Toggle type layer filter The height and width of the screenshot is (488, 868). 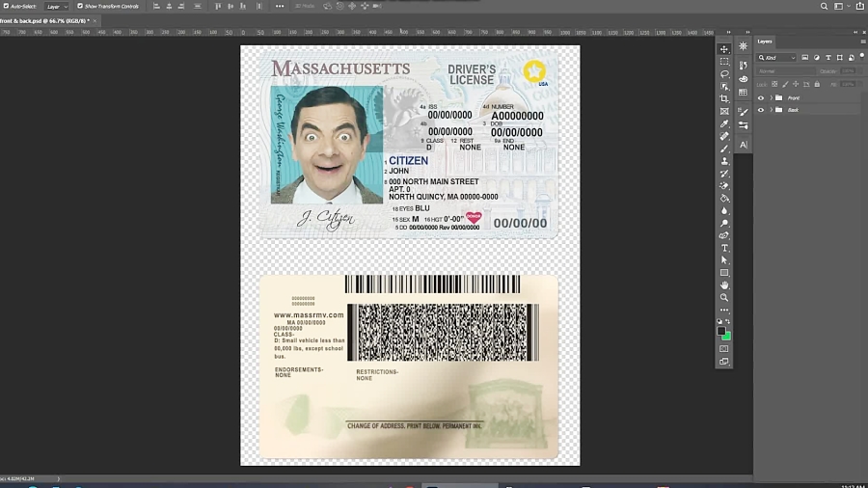pos(828,58)
